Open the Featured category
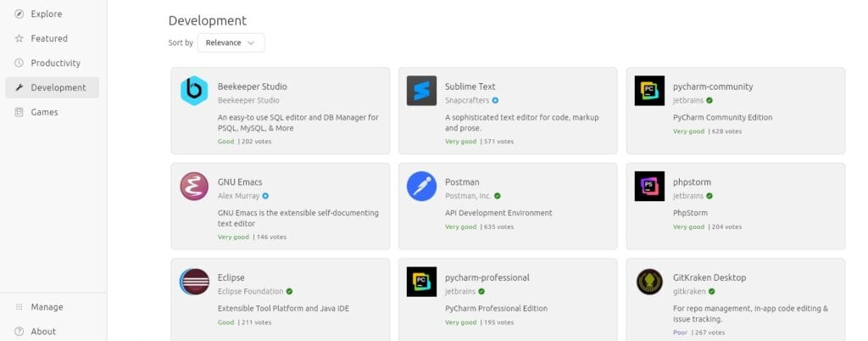This screenshot has width=868, height=341. point(49,39)
